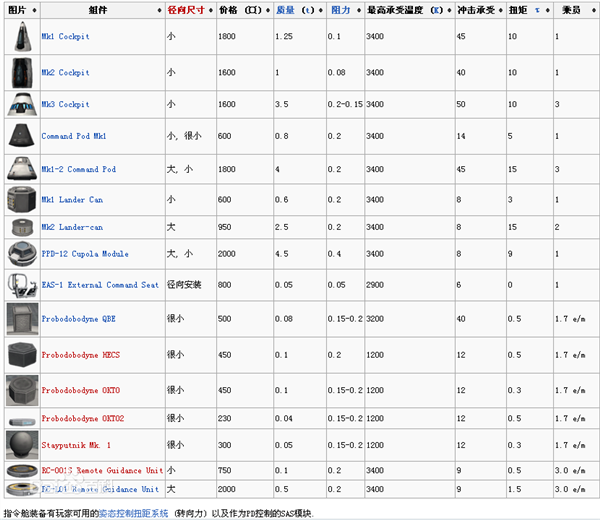Image resolution: width=600 pixels, height=520 pixels.
Task: Follow the 径向尺寸 header link
Action: (186, 10)
